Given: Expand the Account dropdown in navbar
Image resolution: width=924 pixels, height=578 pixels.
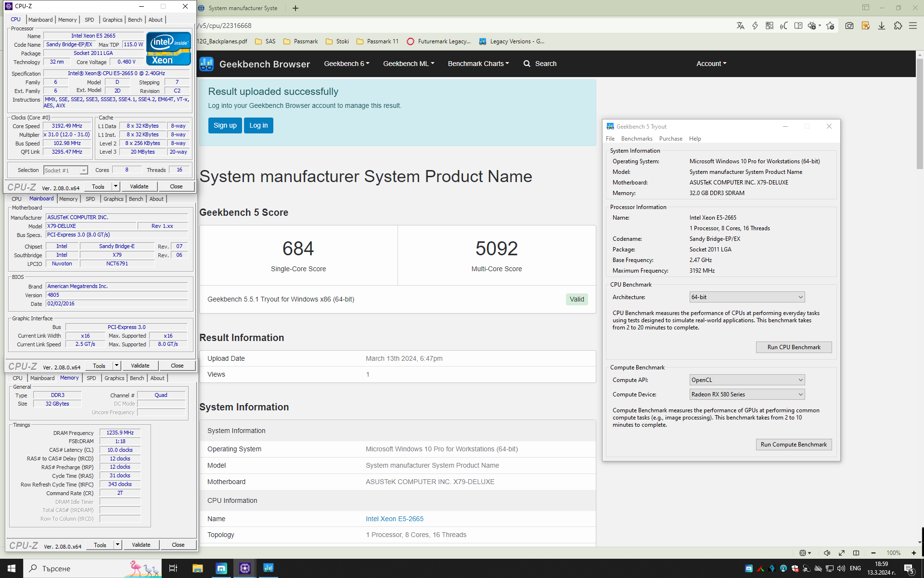Looking at the screenshot, I should point(711,64).
